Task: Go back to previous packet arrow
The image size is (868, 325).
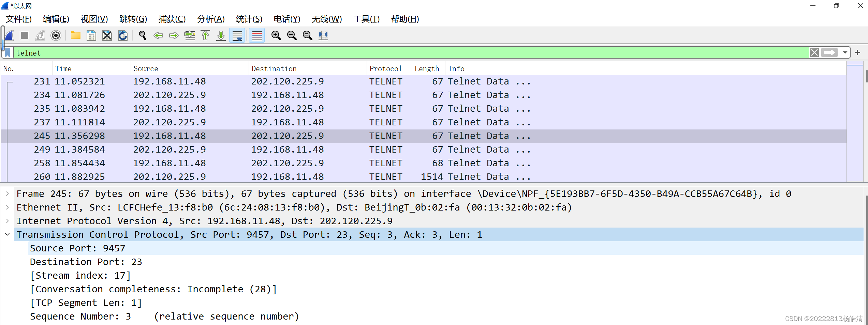Action: 158,35
